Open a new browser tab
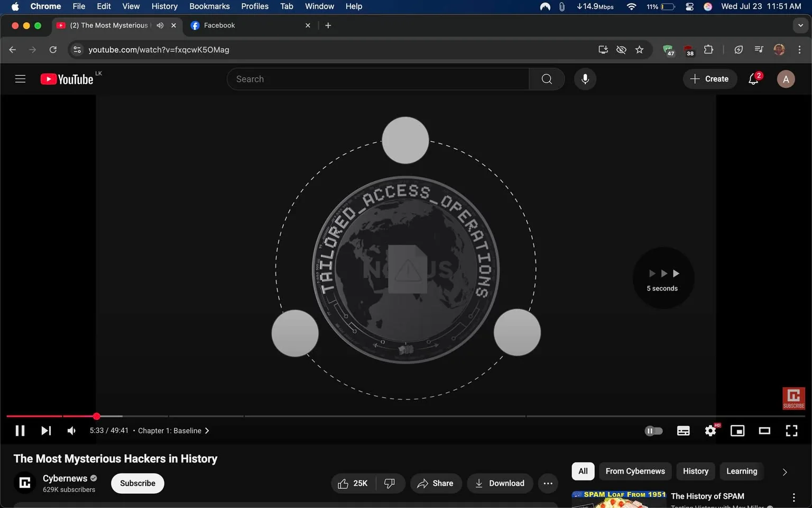This screenshot has height=508, width=812. pyautogui.click(x=328, y=25)
